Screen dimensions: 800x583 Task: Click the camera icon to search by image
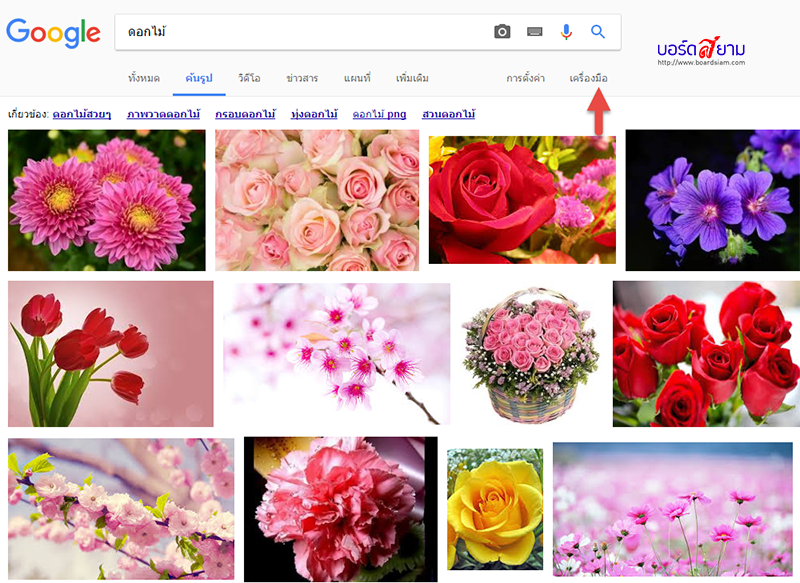[504, 31]
